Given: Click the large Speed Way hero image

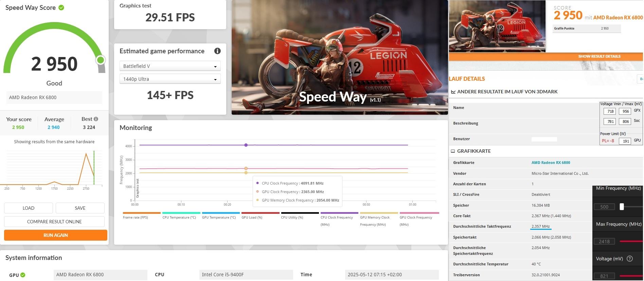Looking at the screenshot, I should 340,57.
